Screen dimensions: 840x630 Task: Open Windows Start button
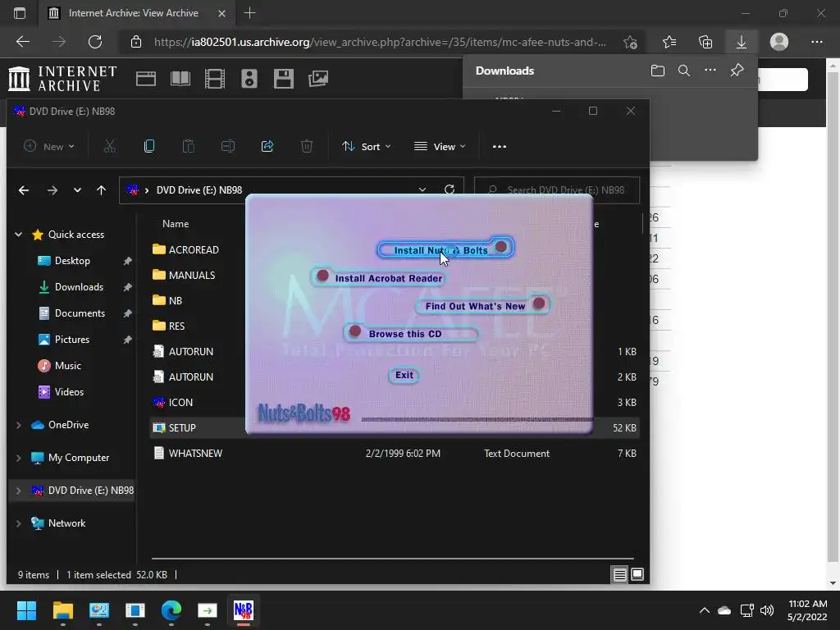pyautogui.click(x=26, y=610)
